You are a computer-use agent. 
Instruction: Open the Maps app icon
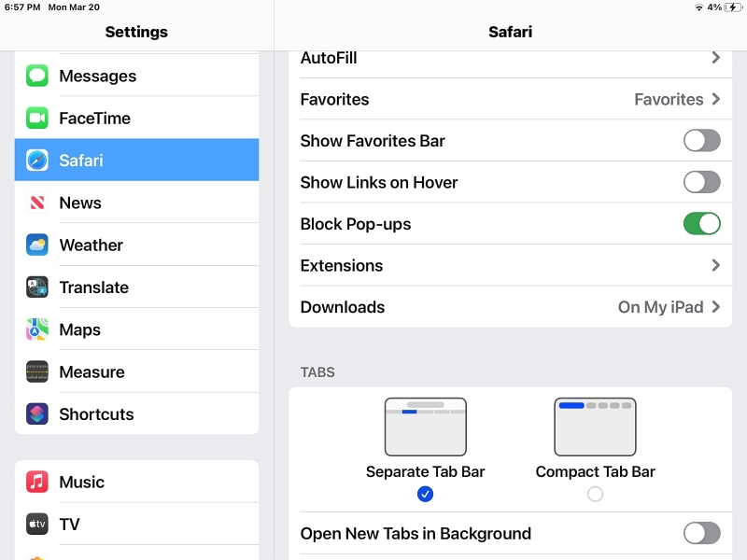[x=37, y=329]
